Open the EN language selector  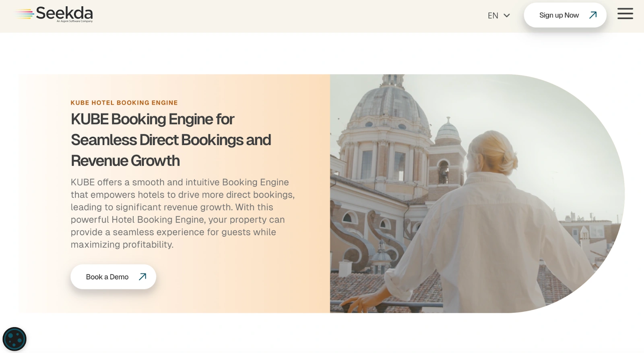pos(499,16)
